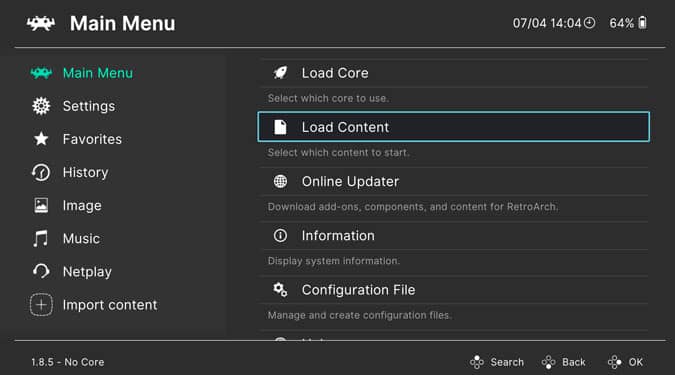Viewport: 675px width, 375px height.
Task: Select Import content in sidebar
Action: pyautogui.click(x=110, y=305)
